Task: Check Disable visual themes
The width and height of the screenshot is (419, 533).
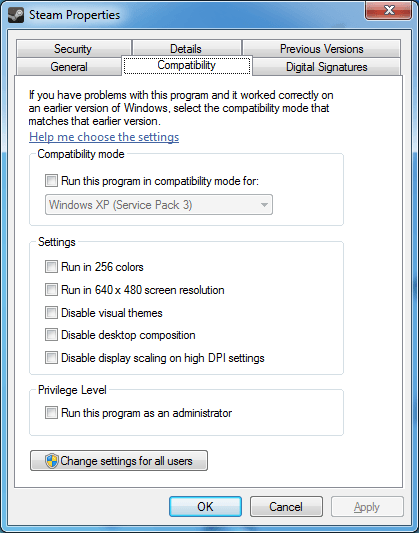Action: point(51,312)
